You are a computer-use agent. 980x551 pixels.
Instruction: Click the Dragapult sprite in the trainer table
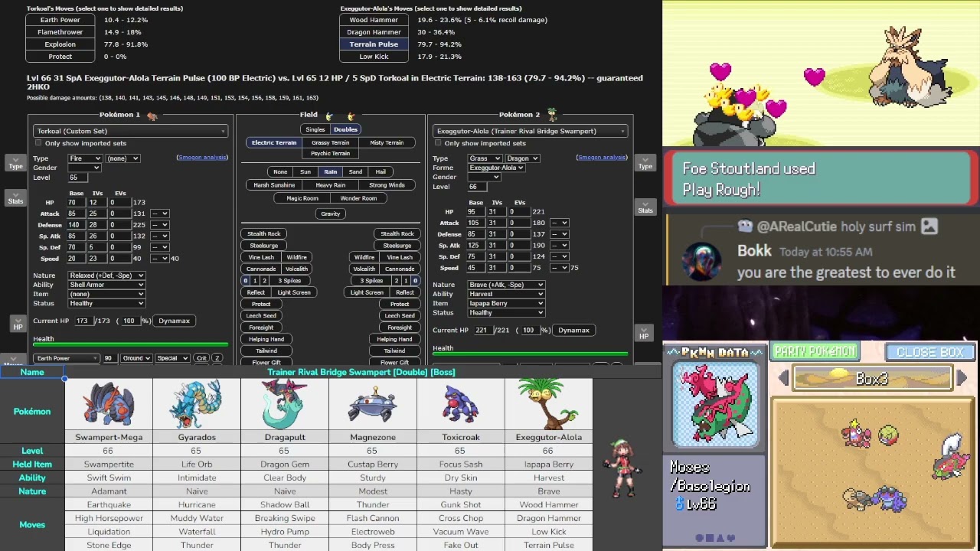[285, 404]
